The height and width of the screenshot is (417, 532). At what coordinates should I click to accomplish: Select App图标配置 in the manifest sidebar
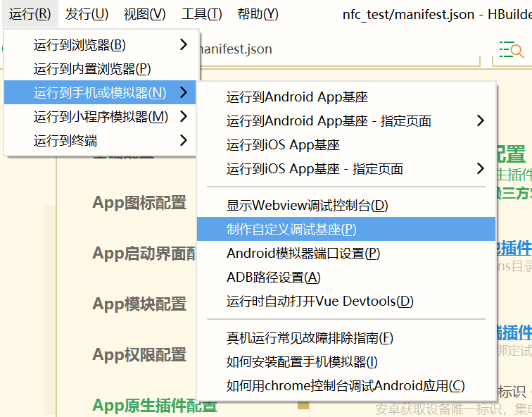pos(139,203)
